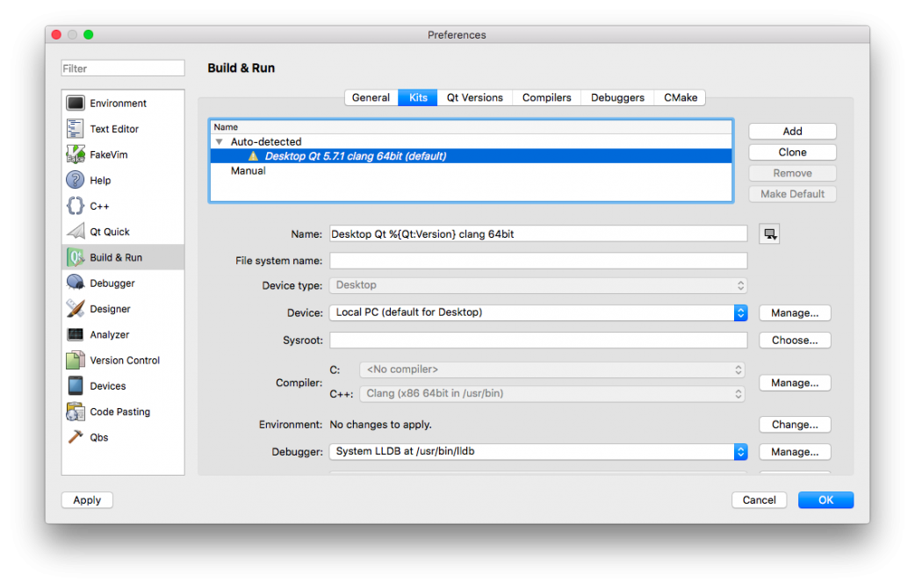Click the File system name field
The image size is (915, 588).
[x=537, y=261]
